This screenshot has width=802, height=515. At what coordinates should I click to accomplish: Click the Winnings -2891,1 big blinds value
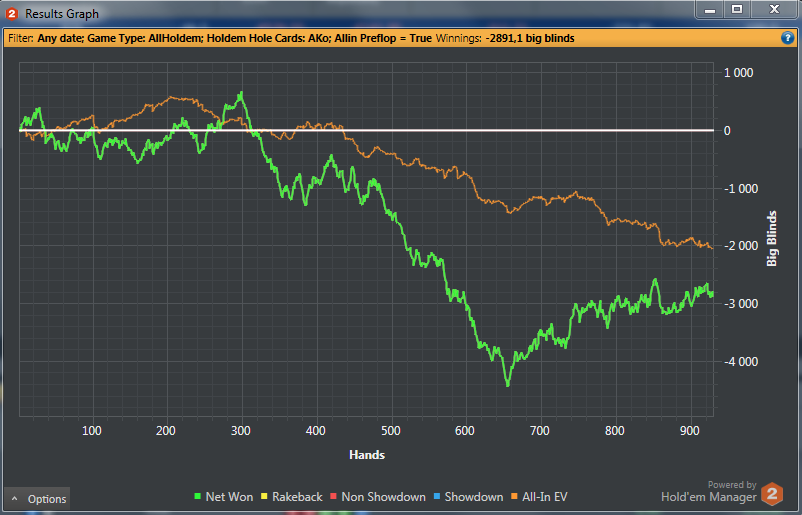point(530,38)
